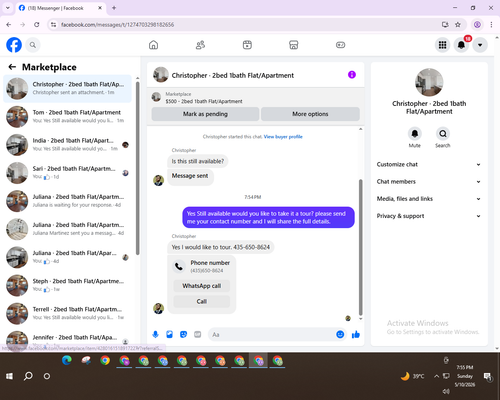500x400 pixels.
Task: Click the Mute bell icon
Action: [415, 134]
